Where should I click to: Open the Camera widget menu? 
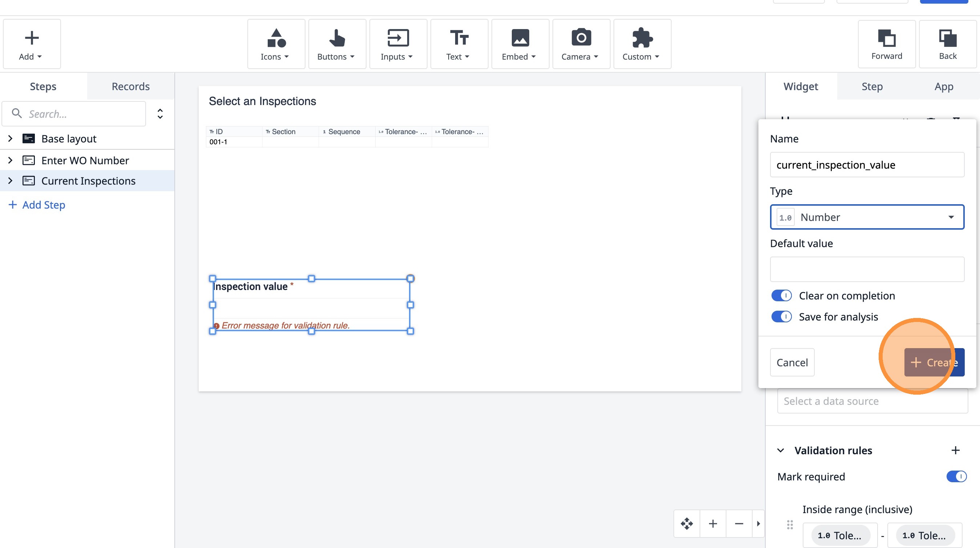580,44
